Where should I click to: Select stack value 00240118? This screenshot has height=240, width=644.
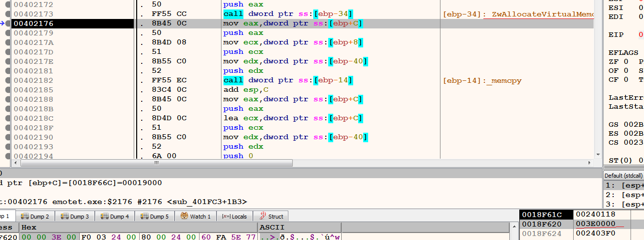coord(596,215)
